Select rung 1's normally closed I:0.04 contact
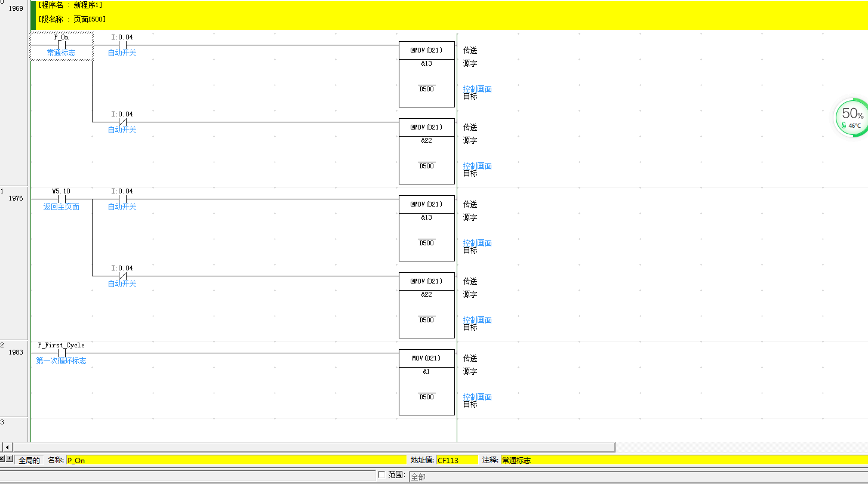868x493 pixels. pos(122,276)
